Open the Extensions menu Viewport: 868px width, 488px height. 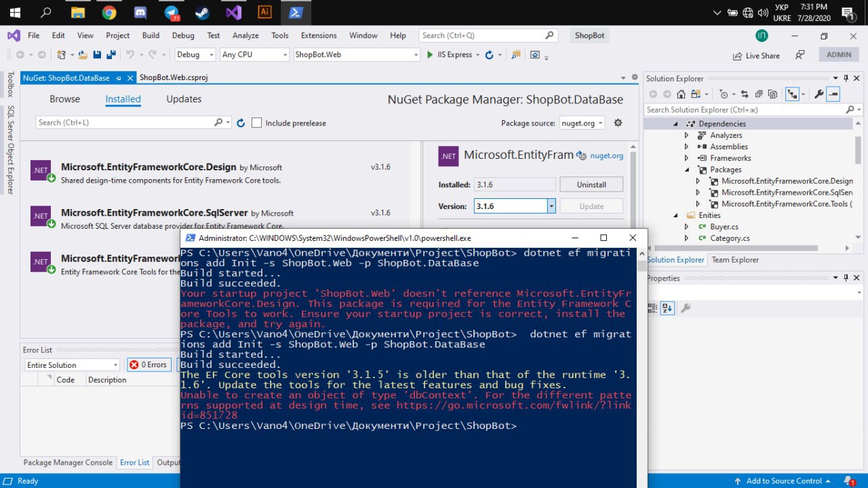coord(319,35)
